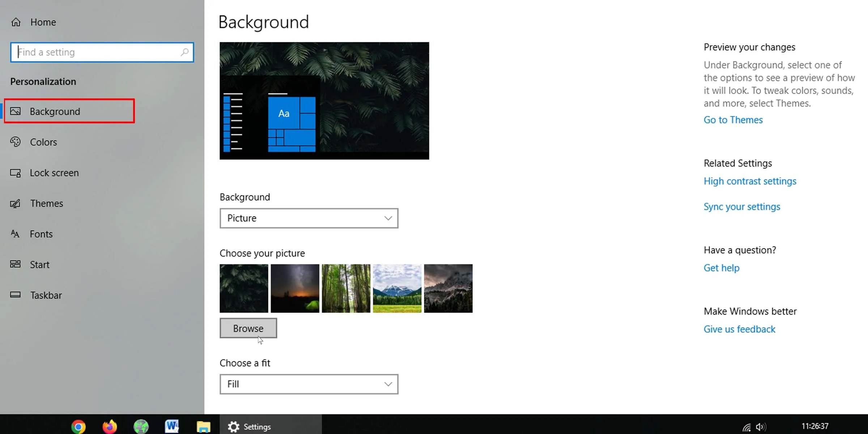This screenshot has width=868, height=434.
Task: Open Fonts settings via Aa icon
Action: pyautogui.click(x=15, y=234)
